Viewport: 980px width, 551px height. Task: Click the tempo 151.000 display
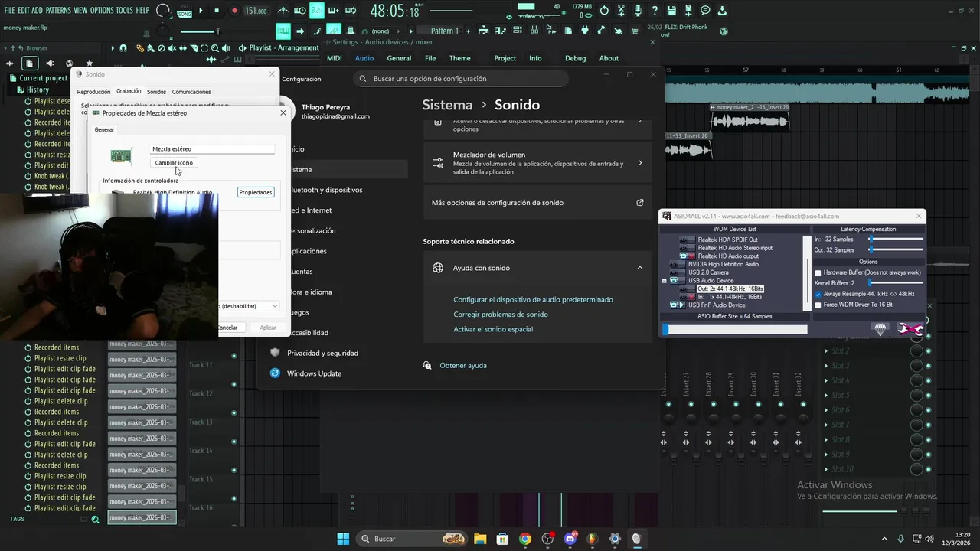(256, 11)
